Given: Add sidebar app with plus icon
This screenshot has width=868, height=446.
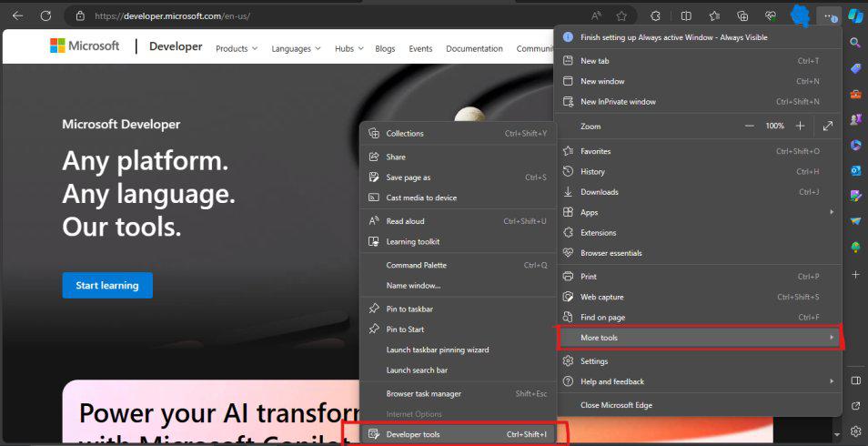Looking at the screenshot, I should 855,274.
